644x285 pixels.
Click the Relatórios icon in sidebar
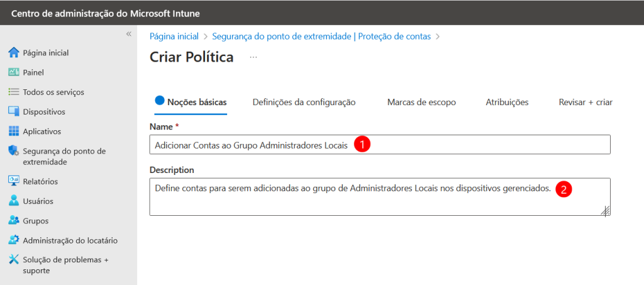click(14, 181)
